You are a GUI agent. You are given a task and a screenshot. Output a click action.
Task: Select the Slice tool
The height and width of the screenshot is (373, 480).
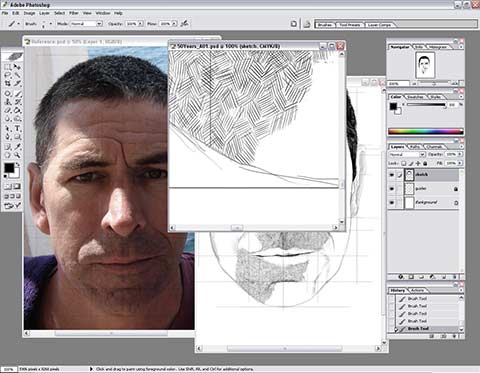pos(17,84)
